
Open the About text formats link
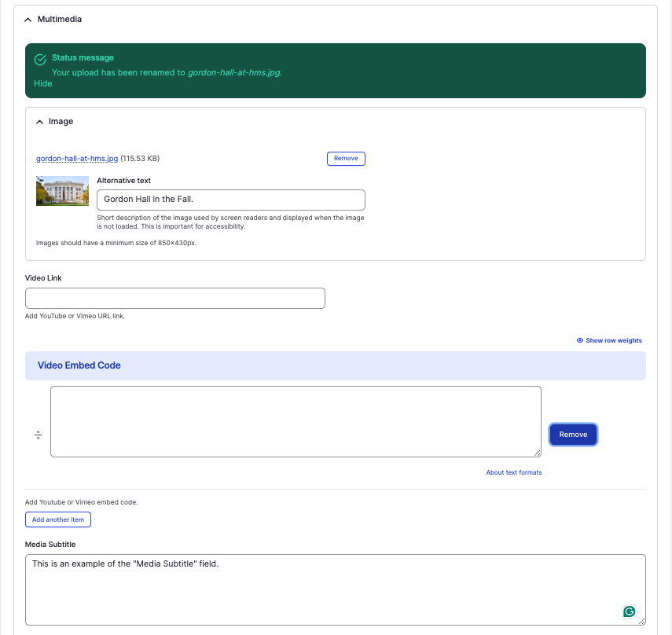tap(513, 472)
